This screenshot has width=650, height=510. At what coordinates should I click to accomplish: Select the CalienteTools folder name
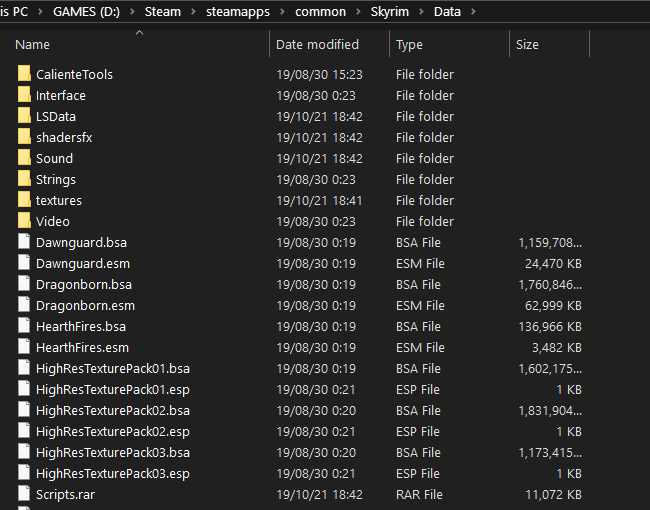click(74, 74)
